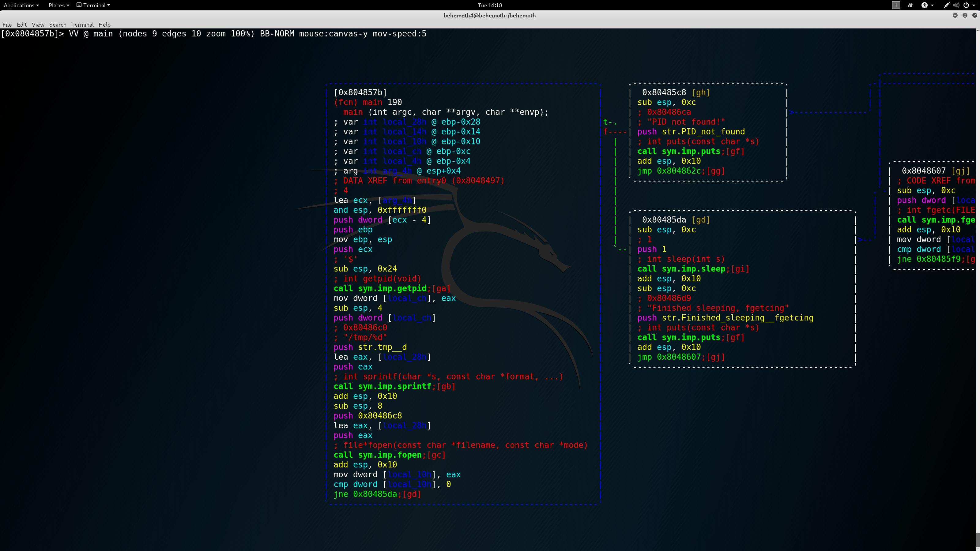This screenshot has width=980, height=551.
Task: Click the node header [0x804857b]
Action: tap(360, 92)
